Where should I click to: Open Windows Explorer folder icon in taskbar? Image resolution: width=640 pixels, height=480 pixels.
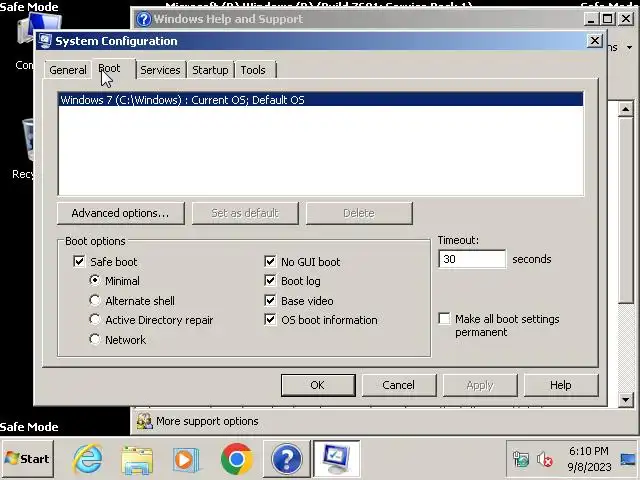tap(137, 460)
